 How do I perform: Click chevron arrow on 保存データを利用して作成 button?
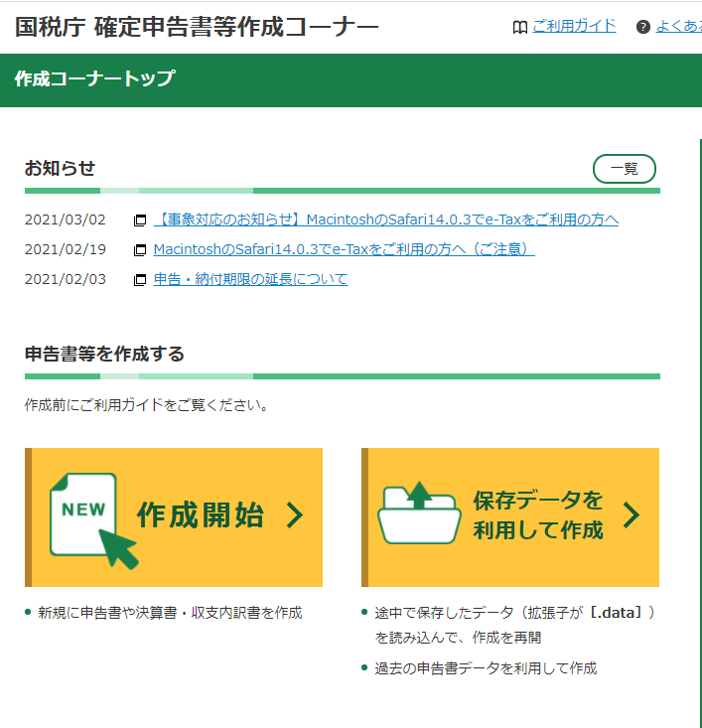tap(632, 514)
